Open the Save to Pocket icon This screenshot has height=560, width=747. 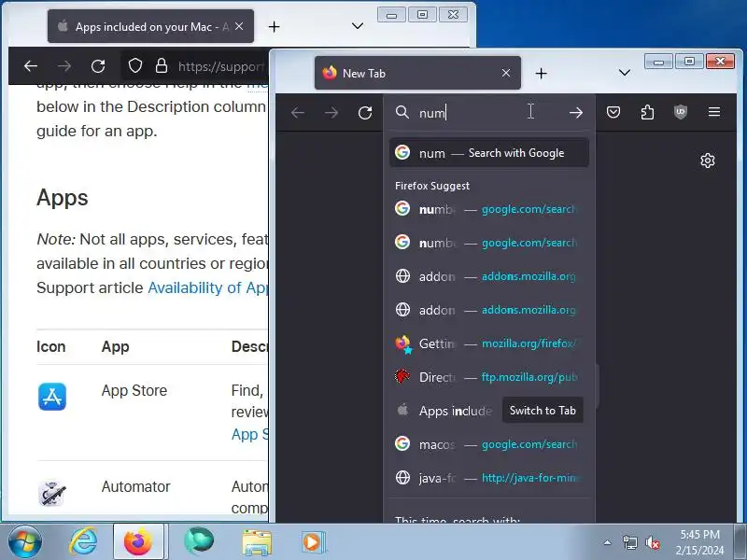613,112
